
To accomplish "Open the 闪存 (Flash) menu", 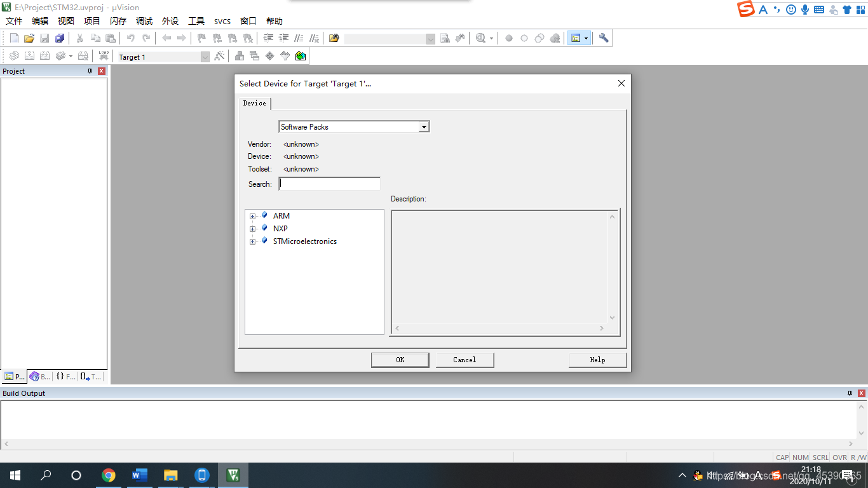I will (118, 21).
